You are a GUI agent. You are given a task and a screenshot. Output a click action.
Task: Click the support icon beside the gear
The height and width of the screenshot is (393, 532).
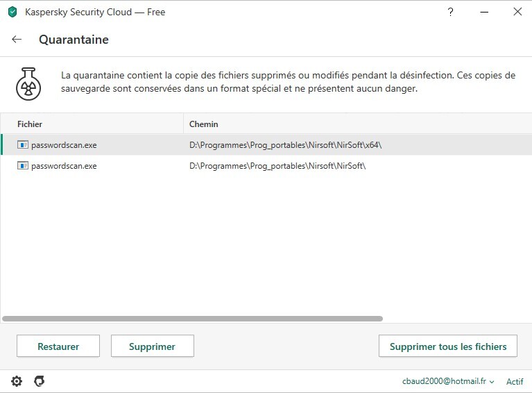[40, 381]
